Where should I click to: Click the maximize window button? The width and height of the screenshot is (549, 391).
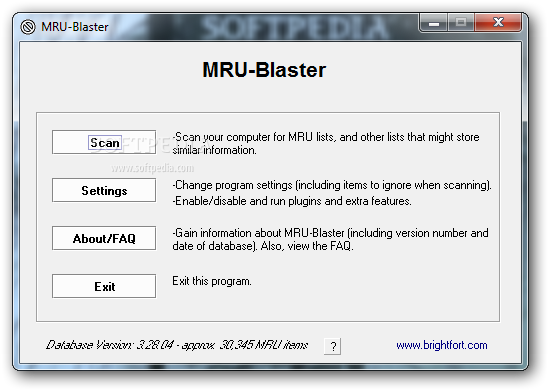pos(461,23)
